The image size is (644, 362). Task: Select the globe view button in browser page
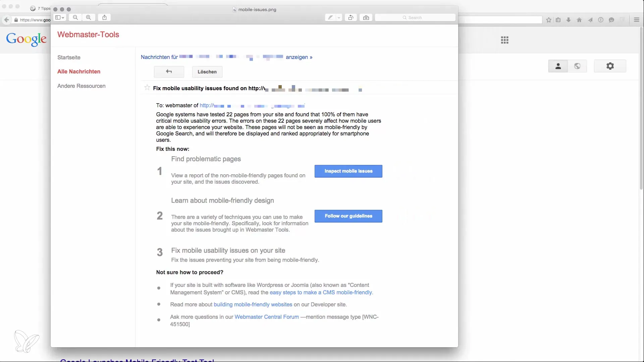tap(577, 66)
